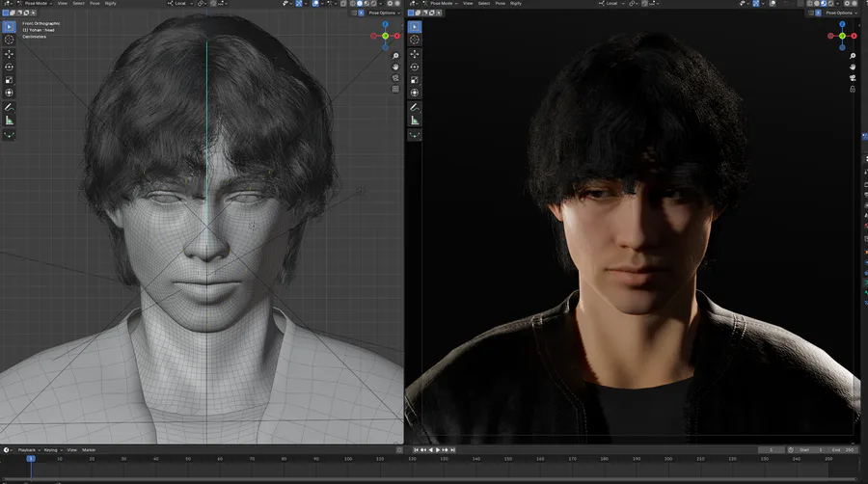
Task: Pick the Rotate tool in right viewport
Action: pyautogui.click(x=415, y=67)
